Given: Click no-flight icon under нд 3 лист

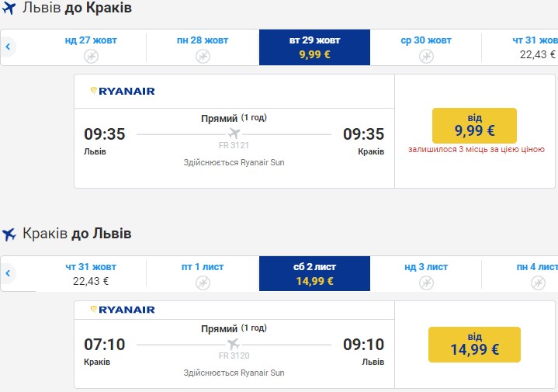Looking at the screenshot, I should point(426,283).
